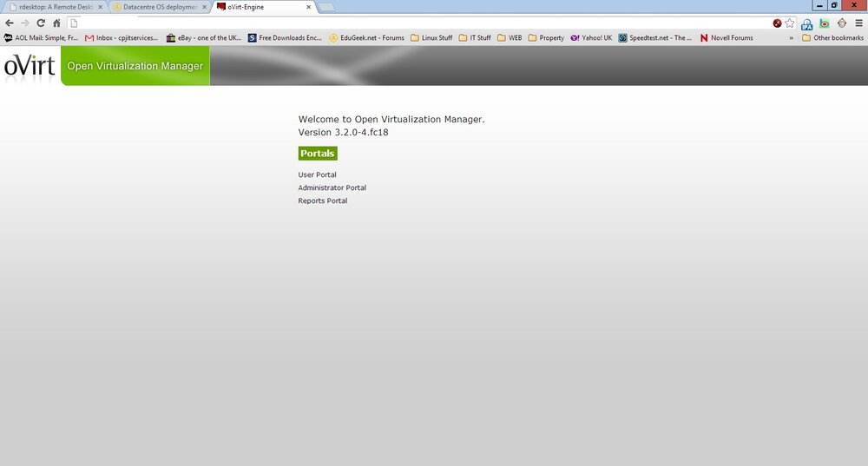Show hidden bookmarks with the chevron

pyautogui.click(x=791, y=38)
